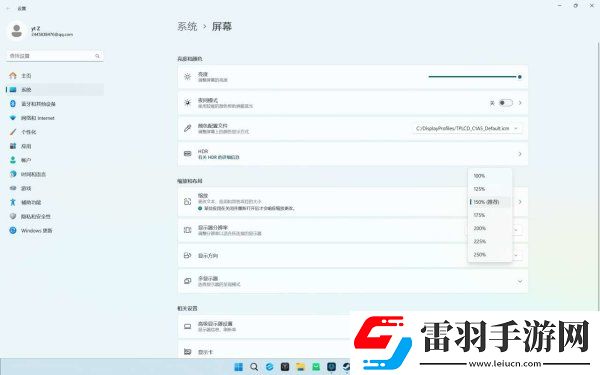600x375 pixels.
Task: Open Windows 更新 sidebar item
Action: [55, 230]
